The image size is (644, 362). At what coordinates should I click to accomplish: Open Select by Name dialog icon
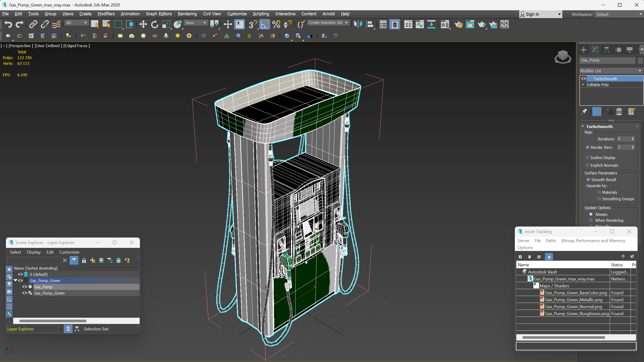coord(106,24)
